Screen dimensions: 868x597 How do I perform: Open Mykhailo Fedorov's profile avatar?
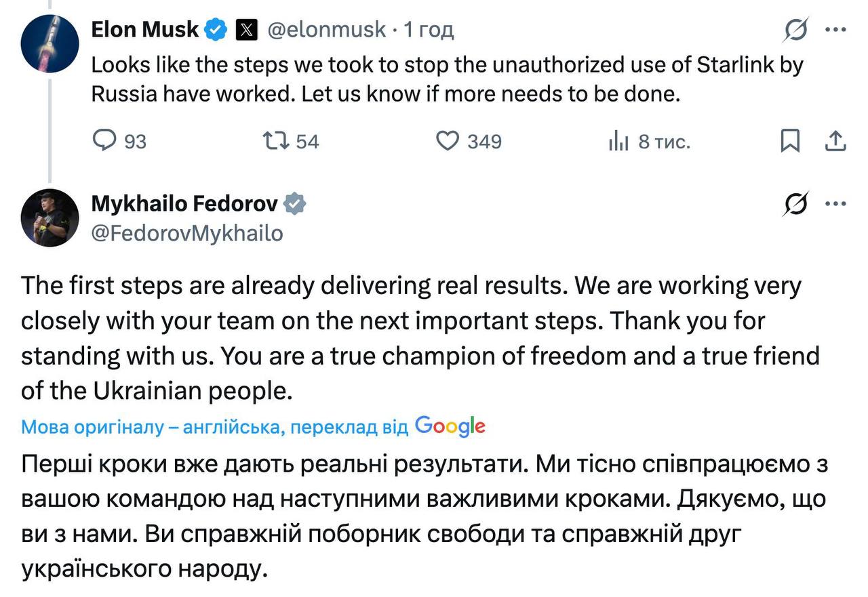click(x=50, y=218)
